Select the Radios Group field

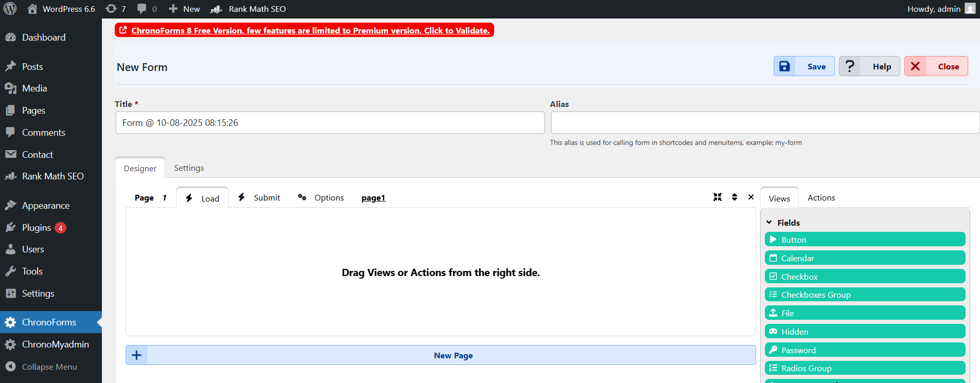coord(865,368)
